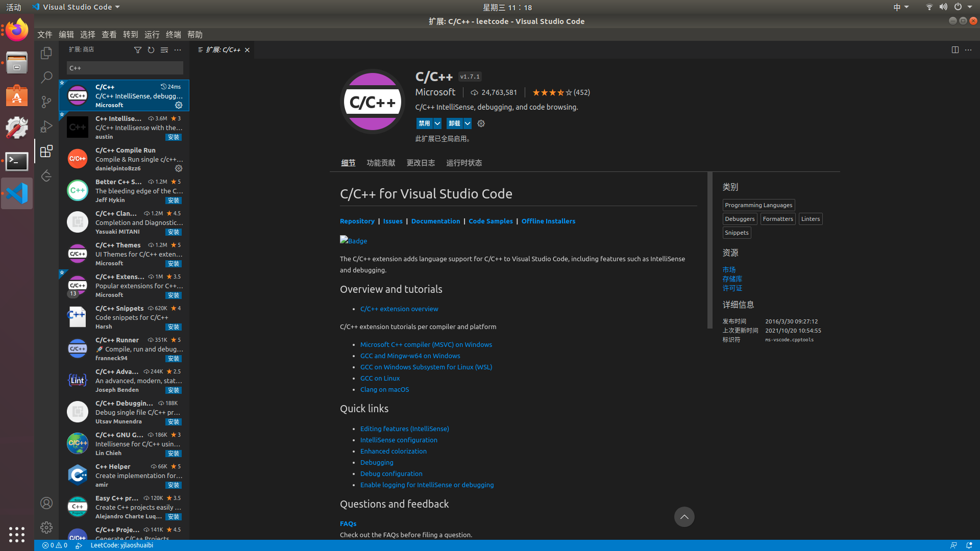
Task: Install the C/C++ Themes extension
Action: point(174,264)
